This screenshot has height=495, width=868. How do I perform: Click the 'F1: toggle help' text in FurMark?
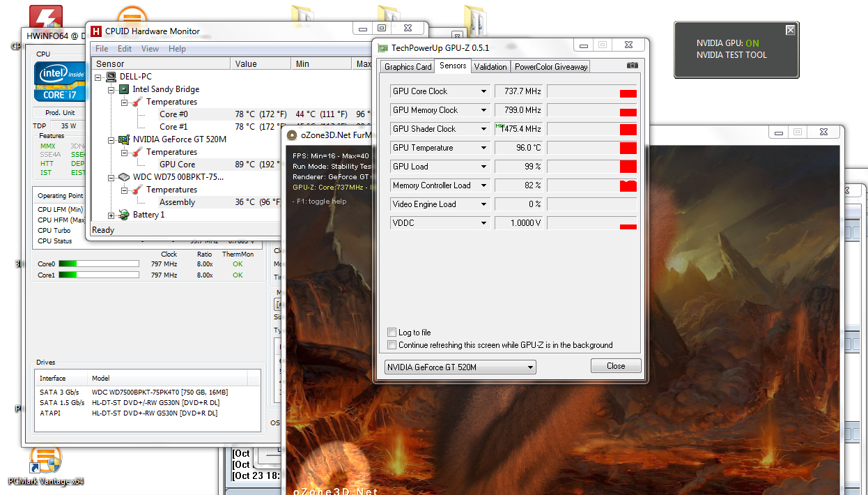pos(319,201)
